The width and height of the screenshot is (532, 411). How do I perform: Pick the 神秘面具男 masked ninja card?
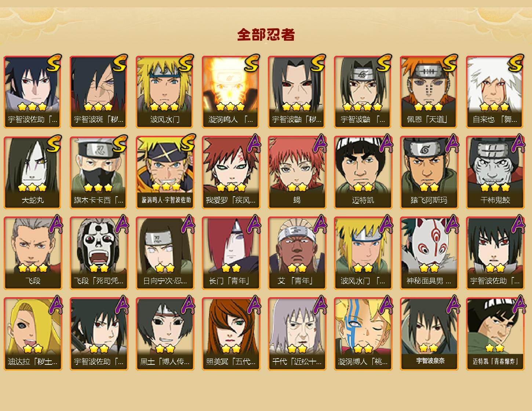click(429, 253)
